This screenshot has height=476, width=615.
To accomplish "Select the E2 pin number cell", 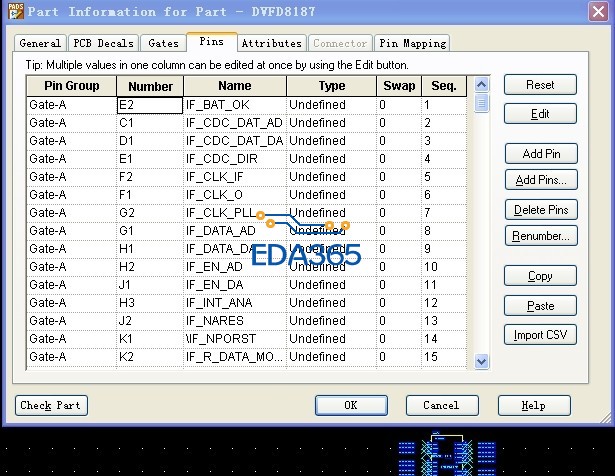I will pos(150,105).
